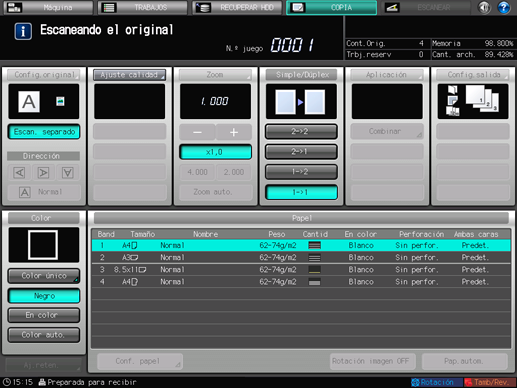Select tray 1 A4 paper row
This screenshot has height=388, width=517.
[301, 245]
